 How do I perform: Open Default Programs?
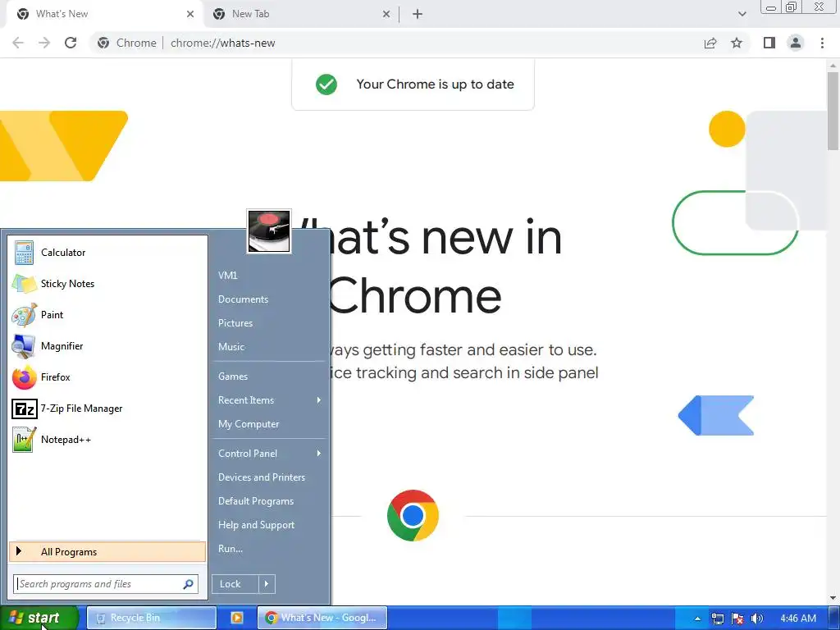(x=269, y=501)
